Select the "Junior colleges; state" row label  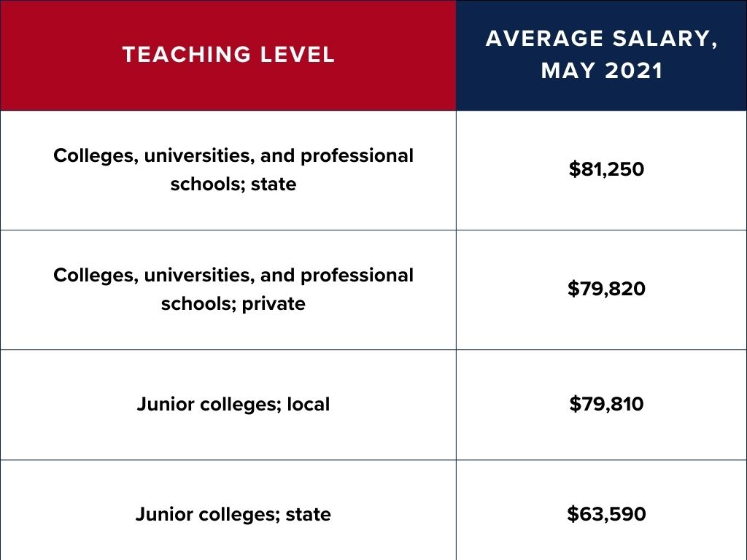click(233, 514)
